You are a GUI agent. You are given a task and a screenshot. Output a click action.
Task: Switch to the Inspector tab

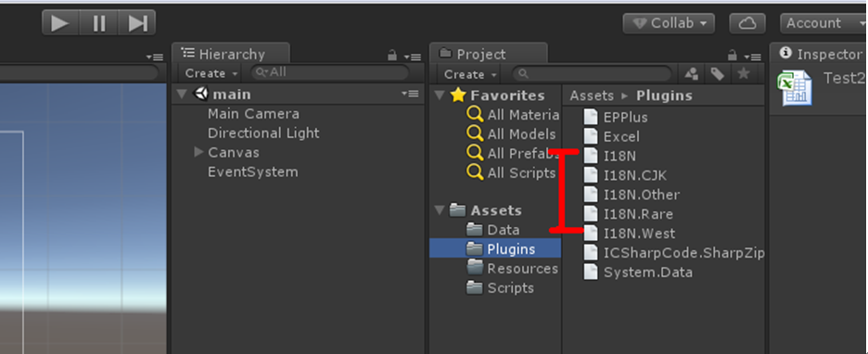pyautogui.click(x=821, y=54)
